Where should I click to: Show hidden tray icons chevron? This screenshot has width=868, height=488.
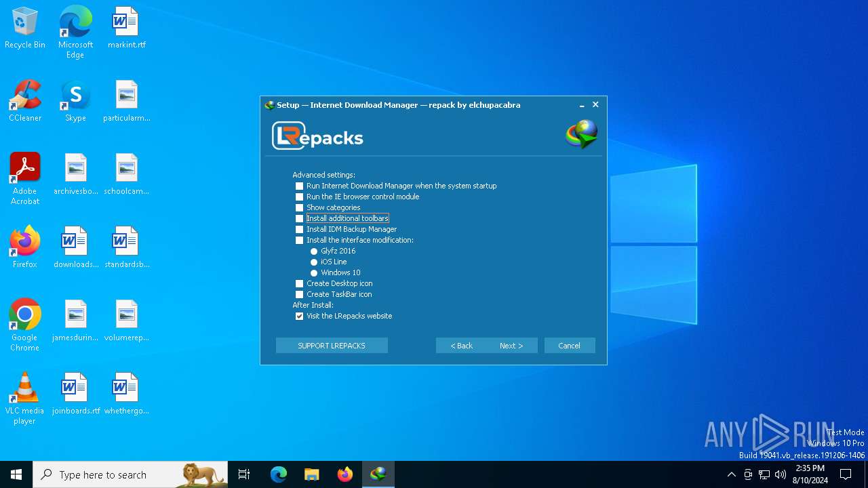(x=731, y=474)
